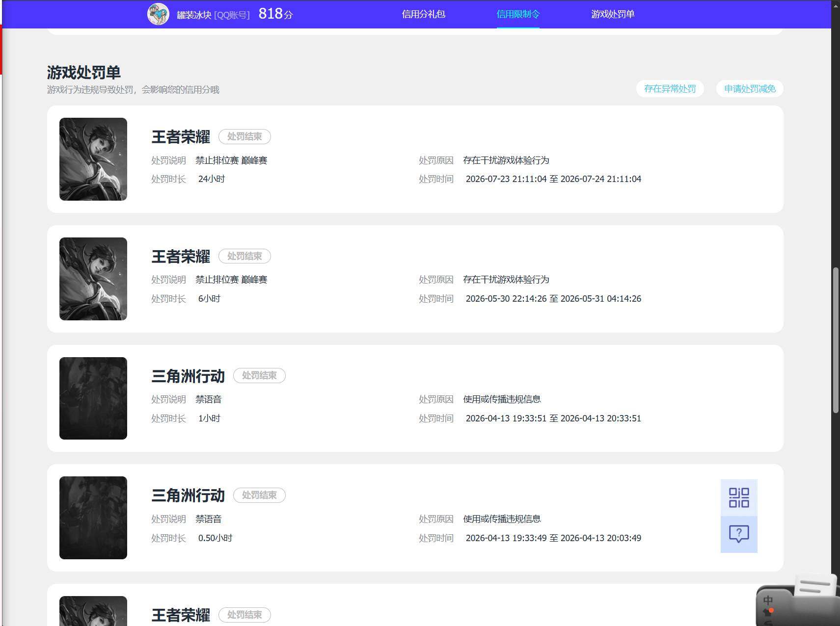Open the thumbnail of the 0.50小时 三角洲行动 card
Viewport: 840px width, 626px height.
(x=93, y=518)
